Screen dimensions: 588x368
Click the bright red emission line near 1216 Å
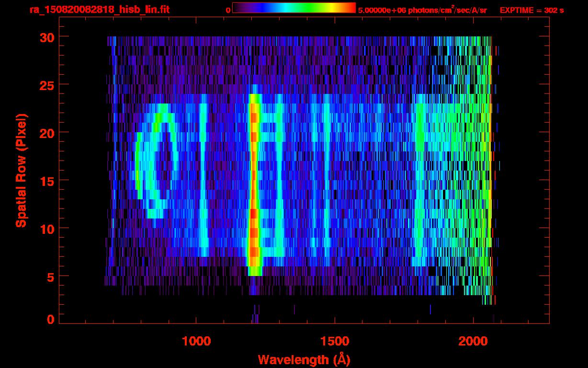pos(254,184)
